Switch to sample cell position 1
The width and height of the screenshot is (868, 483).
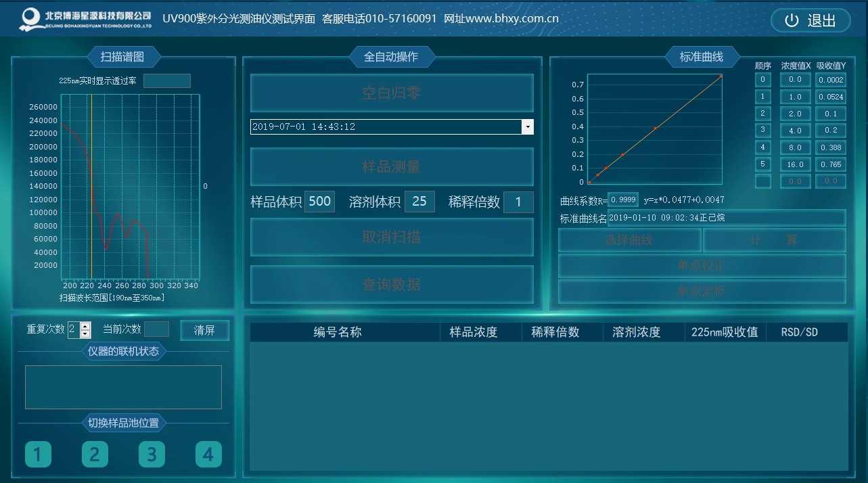pos(38,454)
